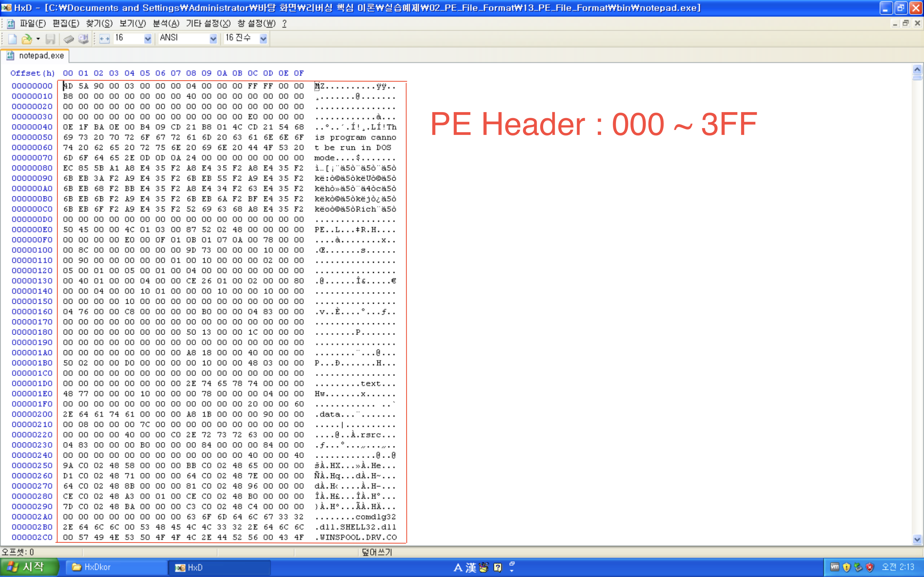924x577 pixels.
Task: Click the Open disk drive icon
Action: pyautogui.click(x=83, y=38)
